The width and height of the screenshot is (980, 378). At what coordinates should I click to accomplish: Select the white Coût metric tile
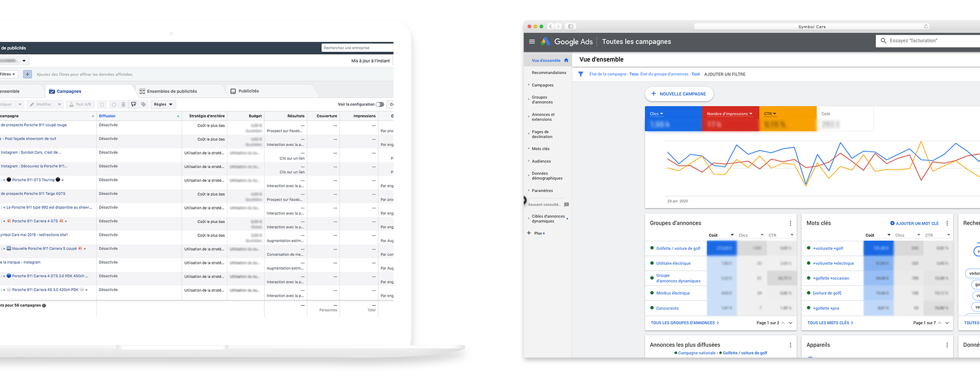(845, 119)
